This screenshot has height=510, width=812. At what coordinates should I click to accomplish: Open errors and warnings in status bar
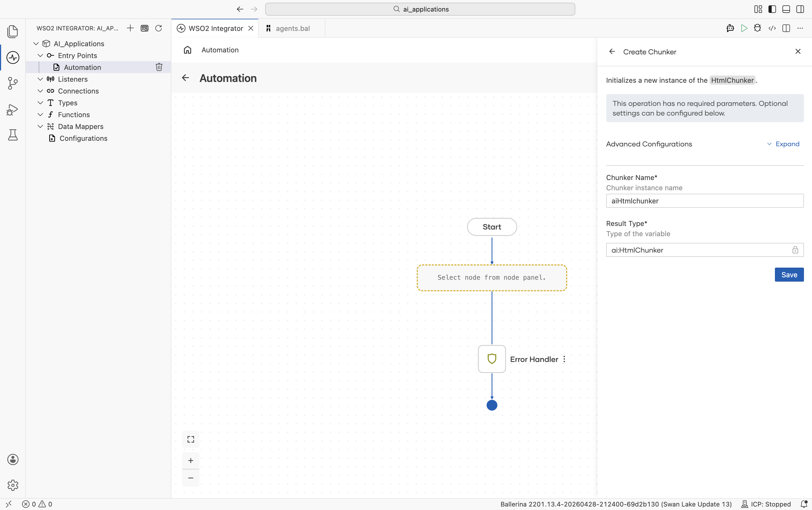(x=37, y=504)
